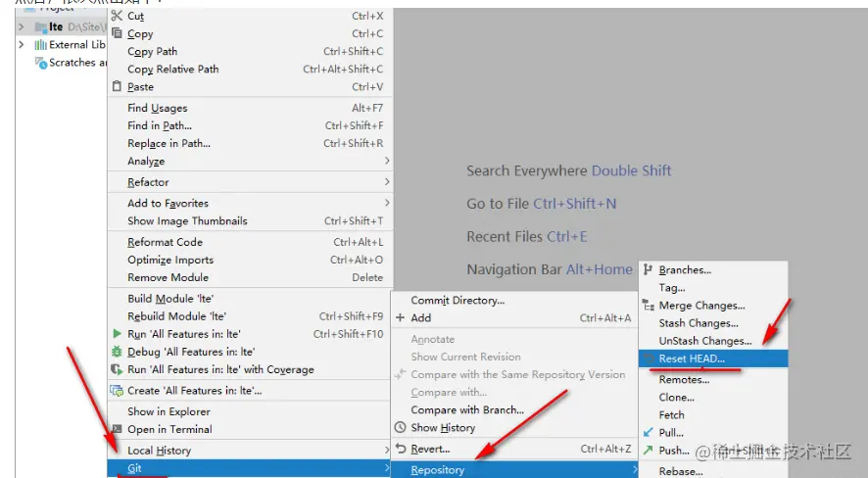Click the Open in Terminal icon

click(117, 429)
